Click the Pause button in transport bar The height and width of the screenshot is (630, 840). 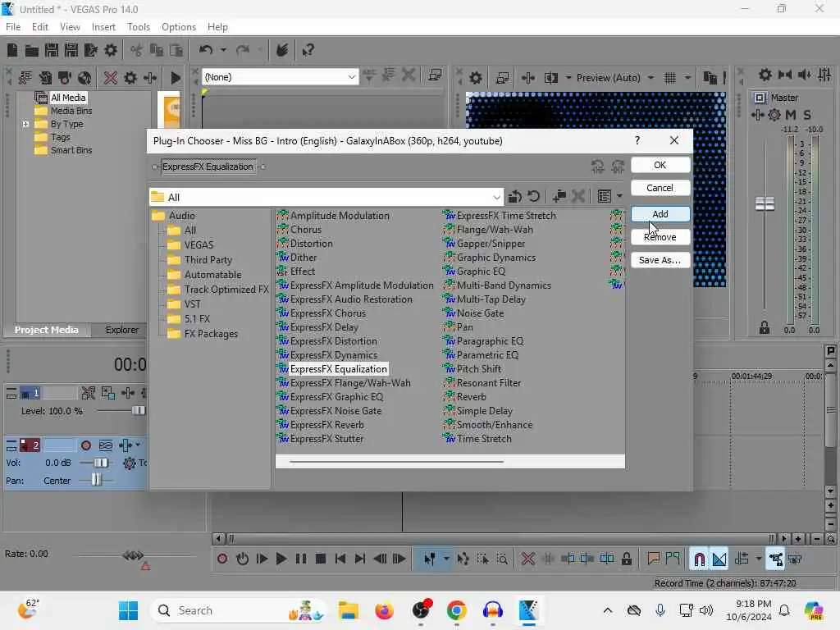pos(300,559)
